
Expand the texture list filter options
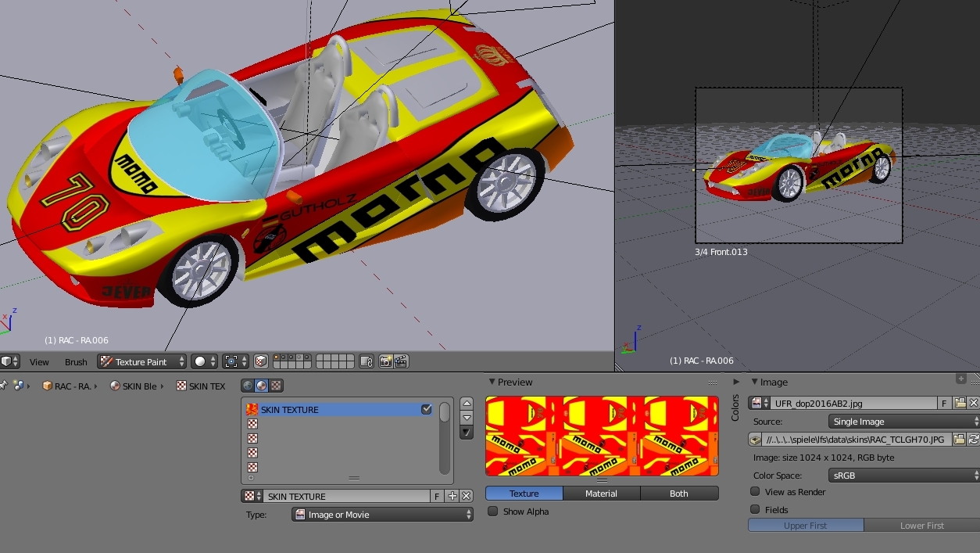click(x=250, y=478)
